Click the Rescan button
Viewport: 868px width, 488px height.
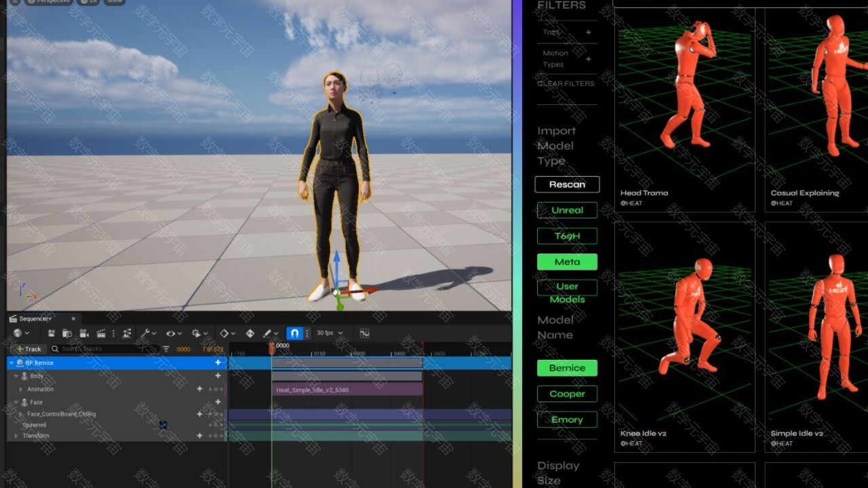567,184
